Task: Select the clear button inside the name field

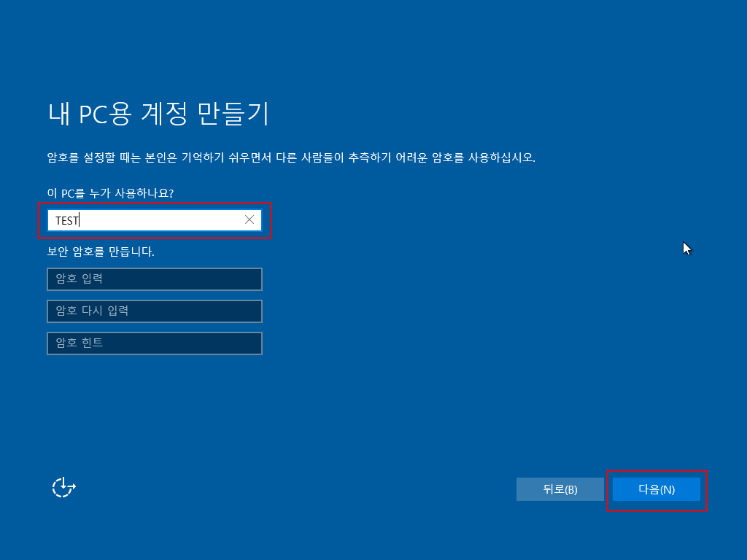Action: 250,219
